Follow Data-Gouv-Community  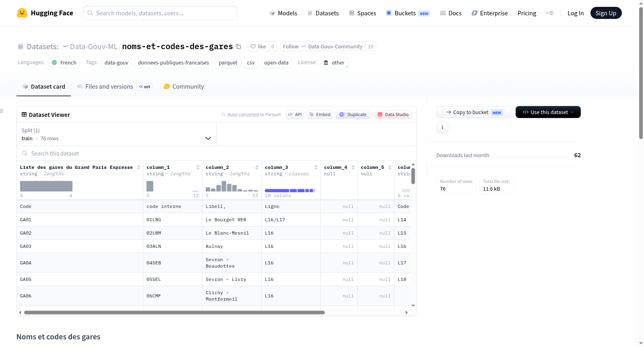click(x=323, y=46)
